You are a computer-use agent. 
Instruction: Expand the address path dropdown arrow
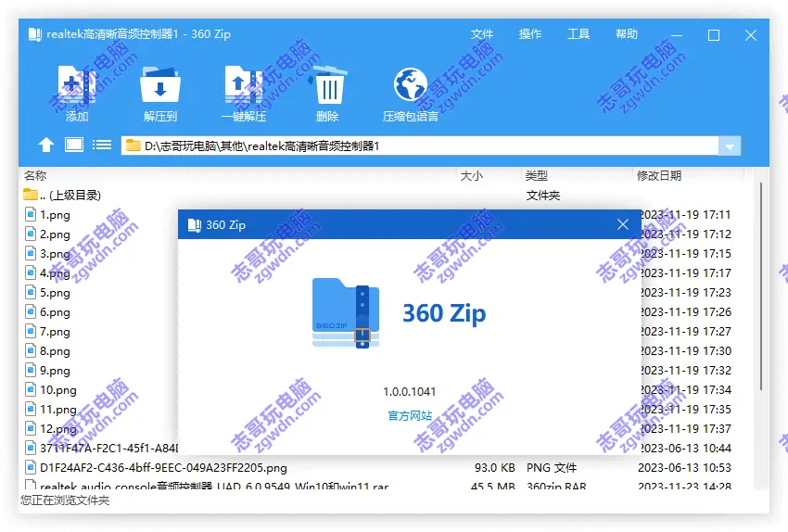(x=731, y=146)
